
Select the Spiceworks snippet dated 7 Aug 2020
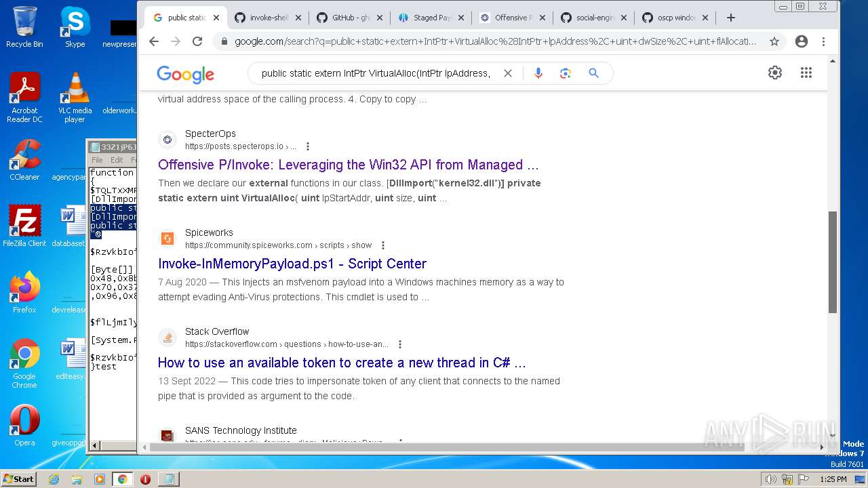[361, 289]
